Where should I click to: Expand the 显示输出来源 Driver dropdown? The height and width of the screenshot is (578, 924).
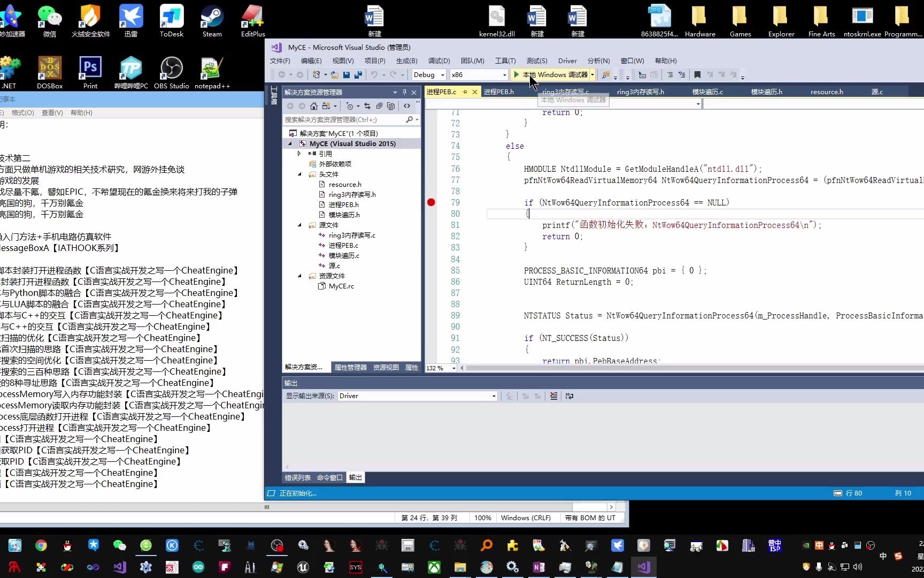tap(492, 396)
